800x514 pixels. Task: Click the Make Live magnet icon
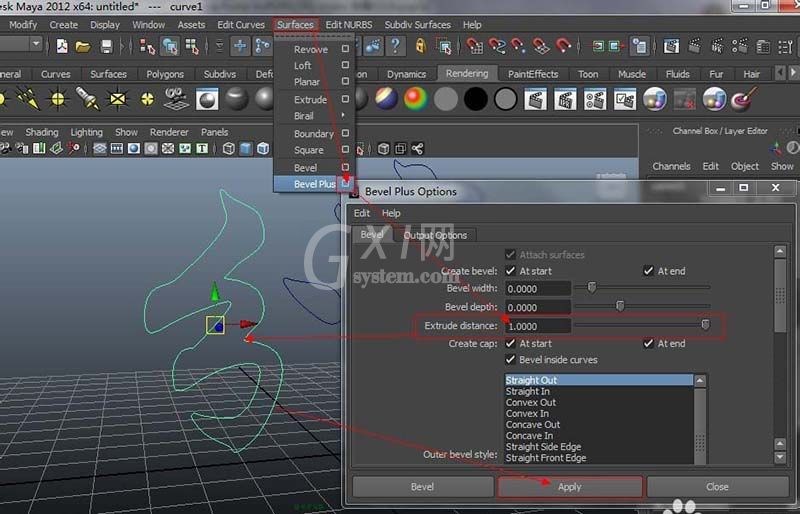click(563, 46)
